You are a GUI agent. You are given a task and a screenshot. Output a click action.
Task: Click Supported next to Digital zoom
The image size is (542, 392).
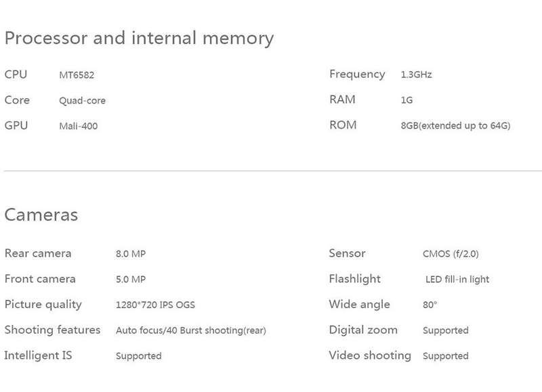(x=446, y=330)
